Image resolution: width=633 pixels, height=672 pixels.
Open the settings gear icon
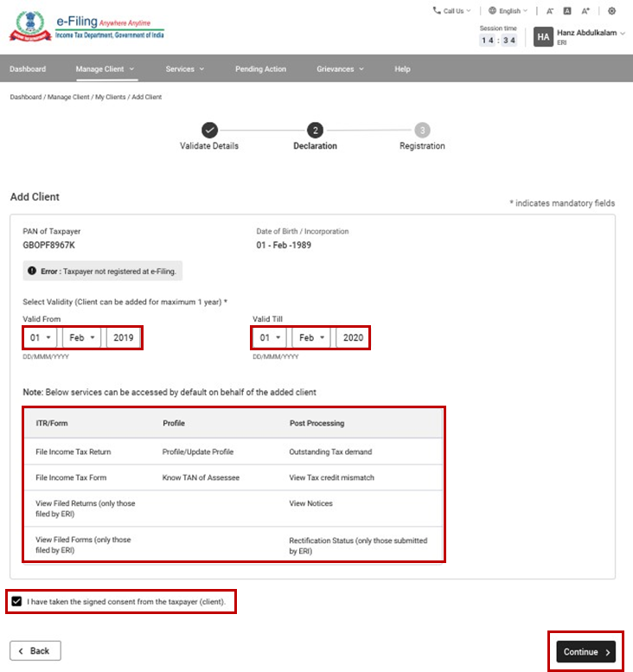612,11
